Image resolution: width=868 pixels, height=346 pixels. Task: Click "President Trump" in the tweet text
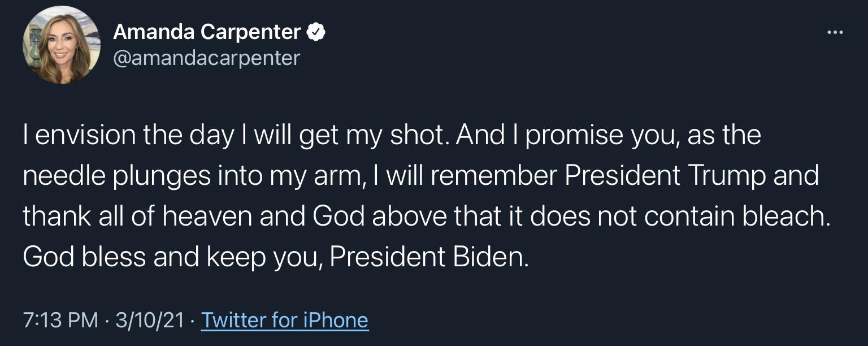663,176
